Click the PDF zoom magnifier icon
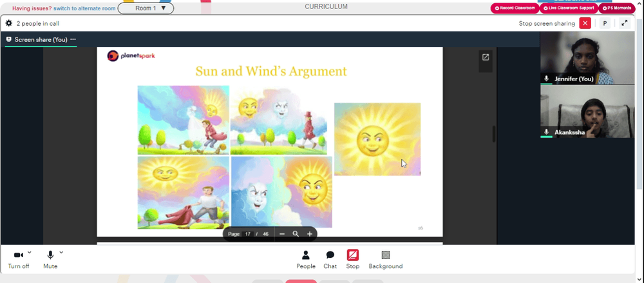644x283 pixels. [x=296, y=234]
